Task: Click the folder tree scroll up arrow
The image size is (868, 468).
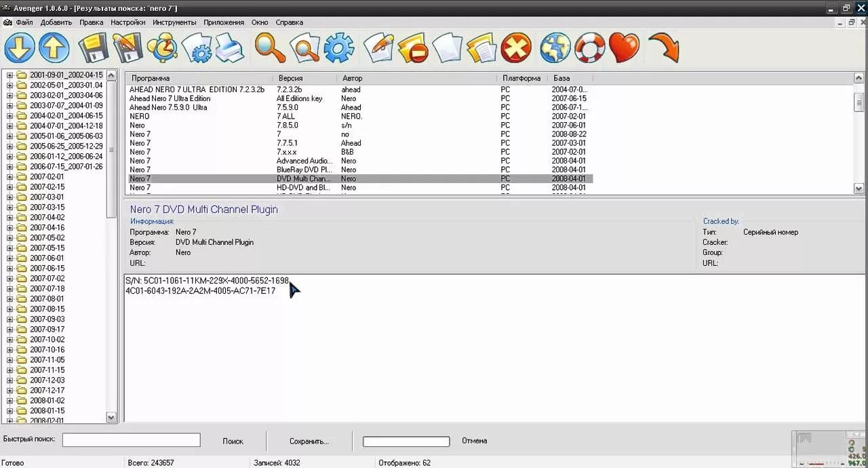Action: pyautogui.click(x=112, y=75)
